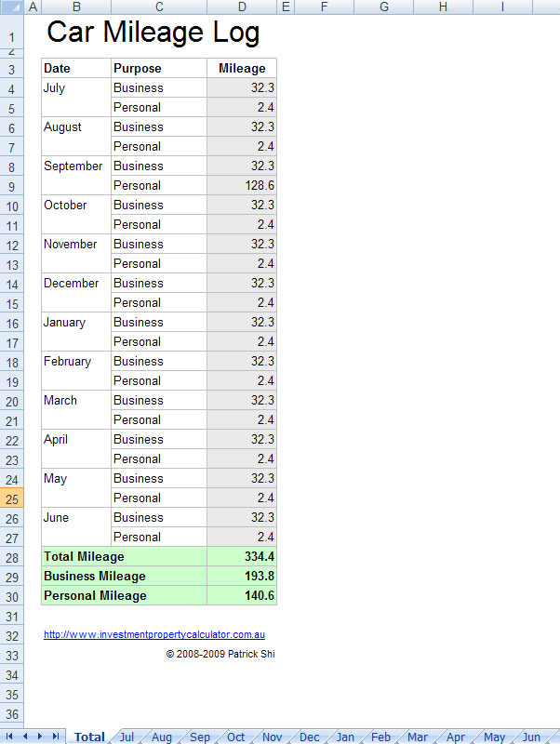Viewport: 560px width, 744px height.
Task: Click previous sheet navigation arrow
Action: tap(25, 736)
